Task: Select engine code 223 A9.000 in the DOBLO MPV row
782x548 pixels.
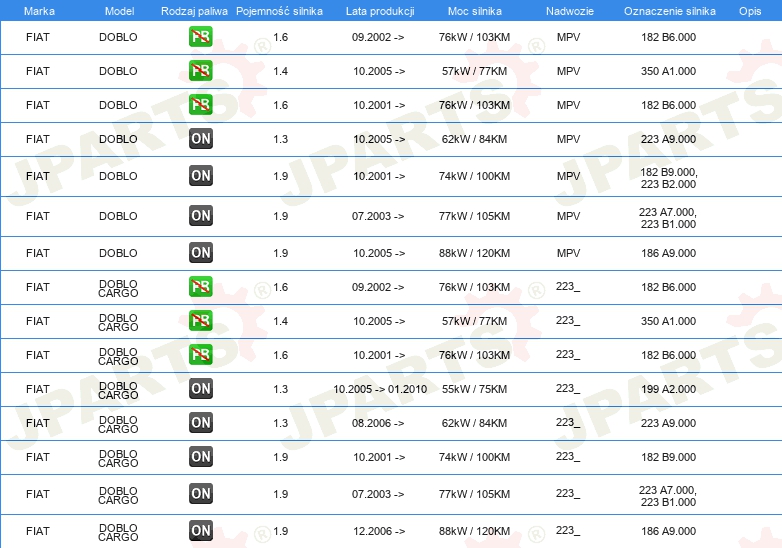Action: 668,139
